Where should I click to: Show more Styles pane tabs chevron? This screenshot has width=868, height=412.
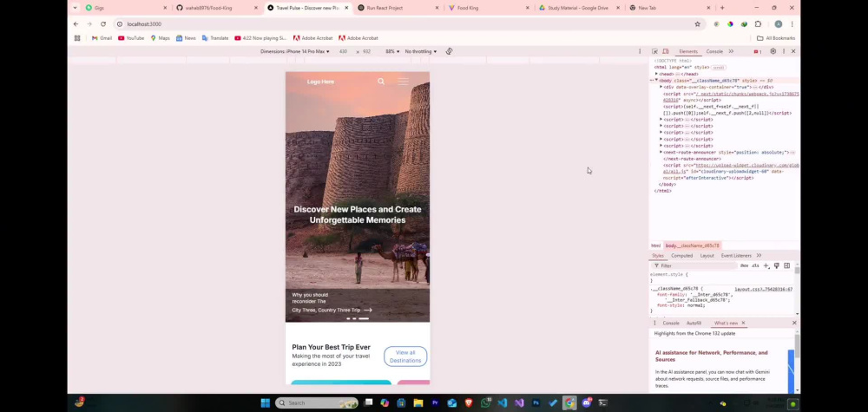[759, 256]
